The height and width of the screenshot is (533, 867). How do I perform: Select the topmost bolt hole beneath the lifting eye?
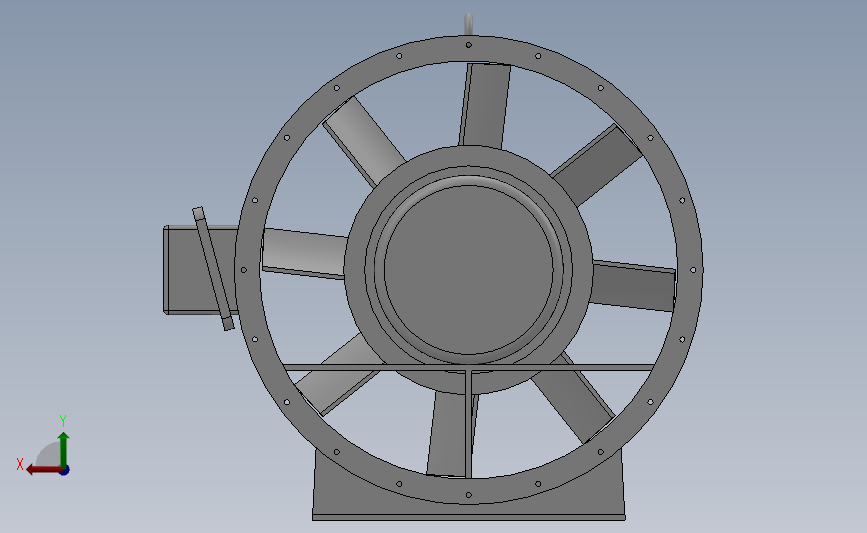pyautogui.click(x=468, y=45)
